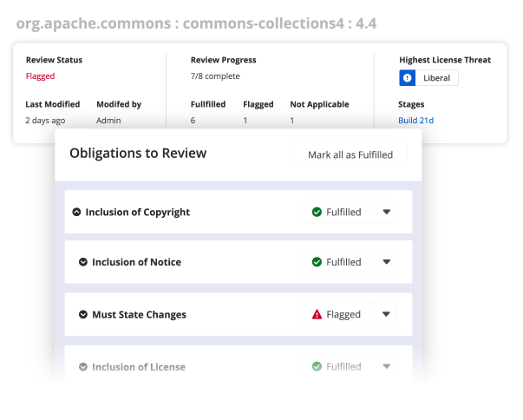This screenshot has height=420, width=523.
Task: Select the Must State Changes obligation title
Action: (139, 315)
